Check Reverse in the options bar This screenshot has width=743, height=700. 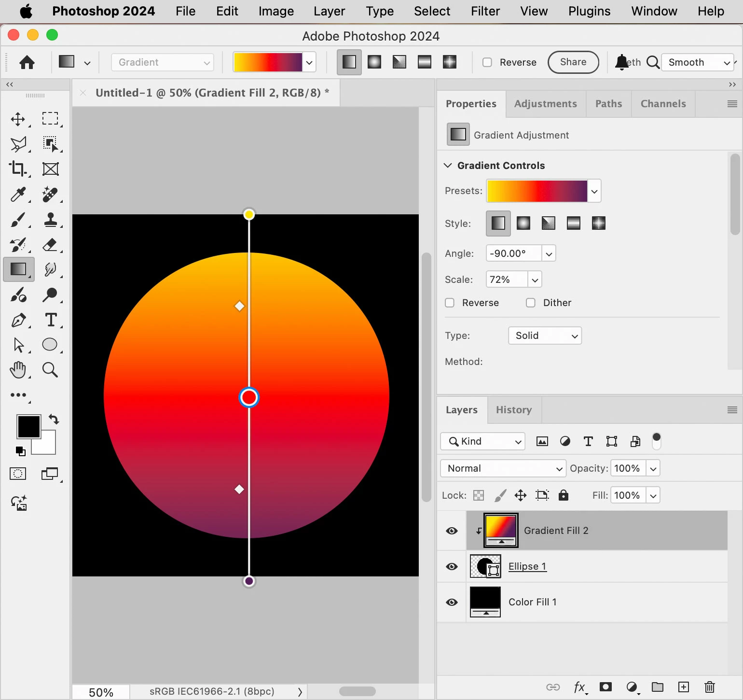pyautogui.click(x=487, y=62)
